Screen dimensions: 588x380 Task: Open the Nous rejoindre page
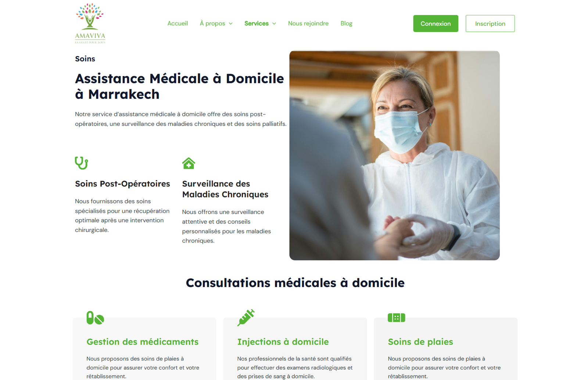point(308,23)
